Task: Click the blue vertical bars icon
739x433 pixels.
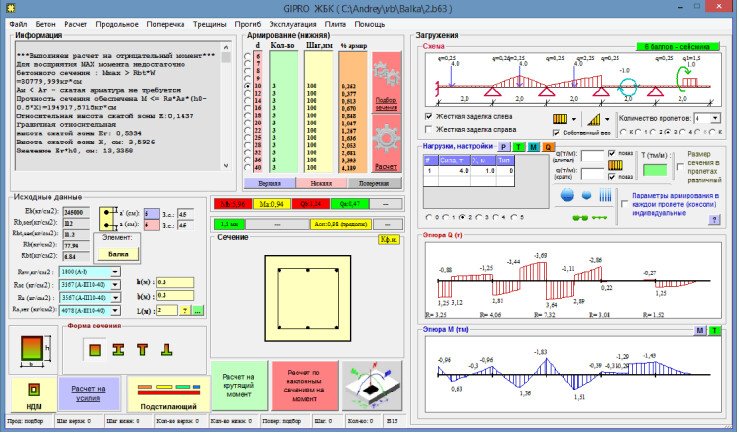Action: pyautogui.click(x=605, y=195)
